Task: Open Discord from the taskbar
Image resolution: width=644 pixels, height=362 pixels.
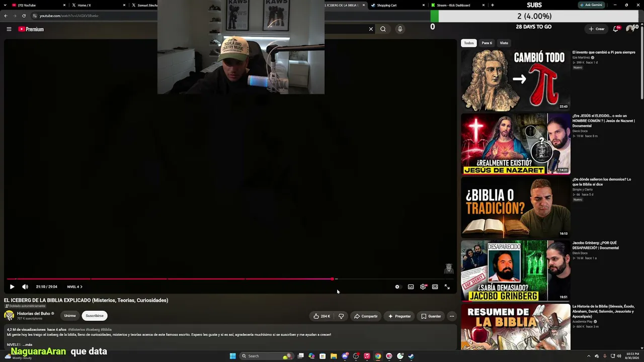Action: tap(345, 356)
